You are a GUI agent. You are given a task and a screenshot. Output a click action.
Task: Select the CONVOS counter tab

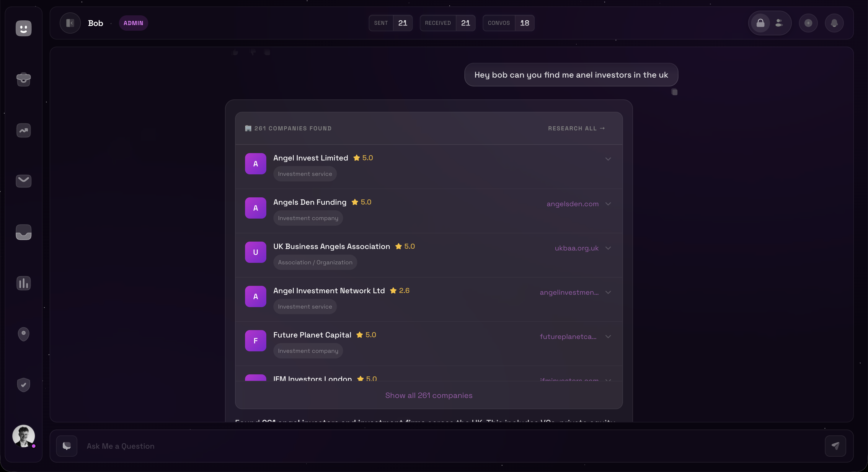[x=508, y=23]
